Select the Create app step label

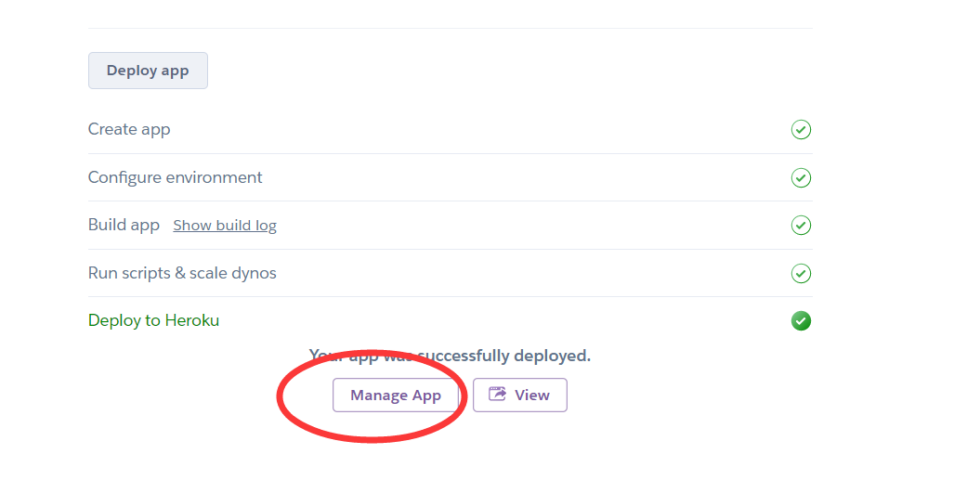(x=129, y=129)
